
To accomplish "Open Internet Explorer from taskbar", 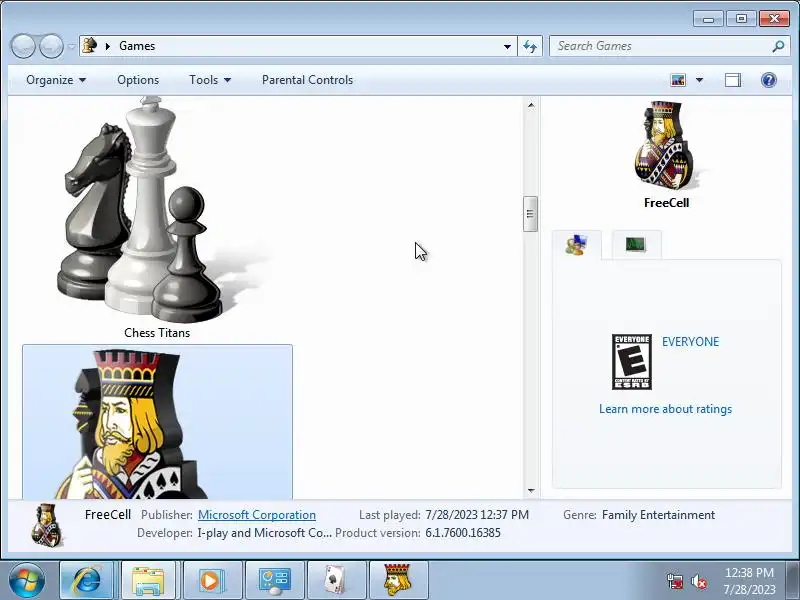I will (x=87, y=580).
